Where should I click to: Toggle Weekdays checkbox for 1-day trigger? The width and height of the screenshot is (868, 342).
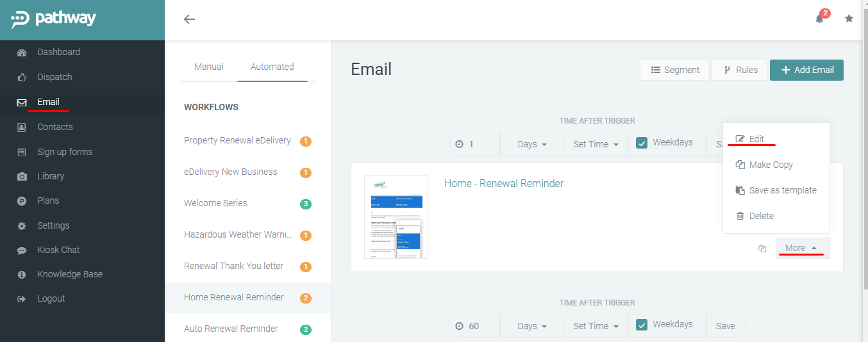pos(642,143)
